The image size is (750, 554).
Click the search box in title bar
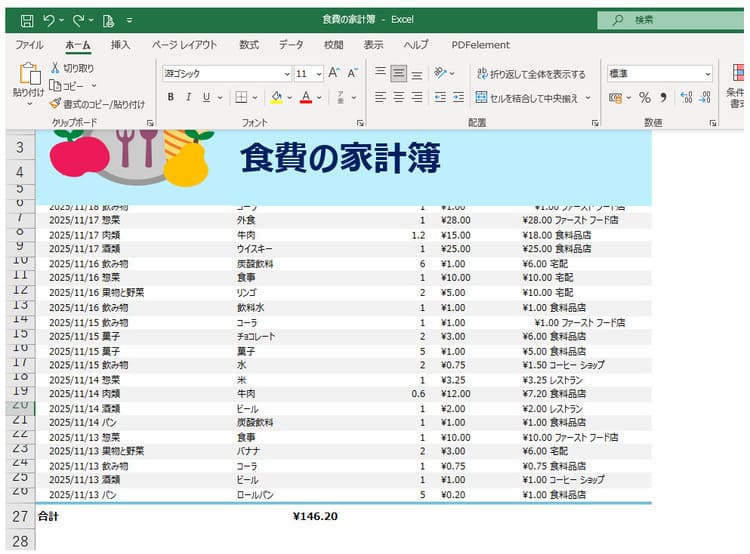(x=671, y=20)
